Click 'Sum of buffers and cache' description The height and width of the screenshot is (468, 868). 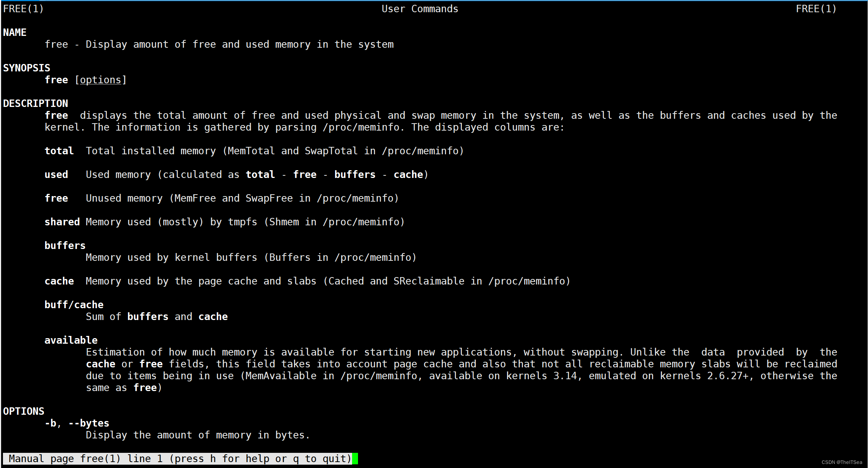pos(157,317)
